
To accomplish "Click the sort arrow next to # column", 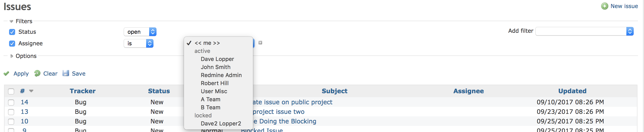I will [x=31, y=91].
